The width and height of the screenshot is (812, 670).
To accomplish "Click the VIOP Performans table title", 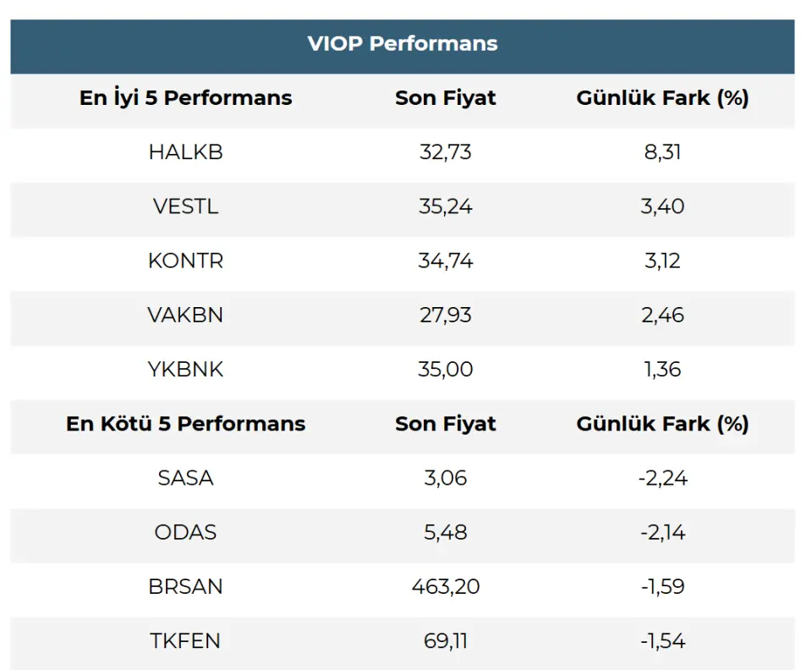I will click(403, 44).
